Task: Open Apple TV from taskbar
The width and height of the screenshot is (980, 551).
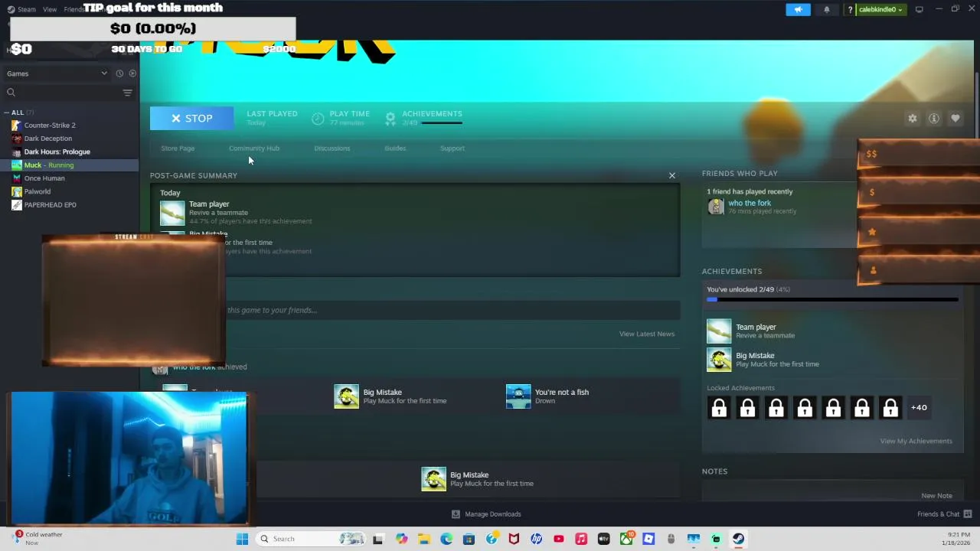Action: pos(603,539)
